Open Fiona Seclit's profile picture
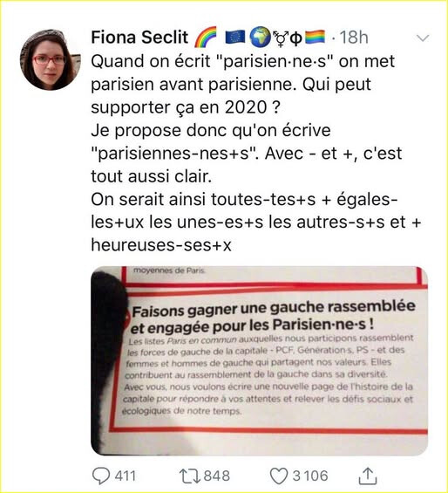 (51, 60)
